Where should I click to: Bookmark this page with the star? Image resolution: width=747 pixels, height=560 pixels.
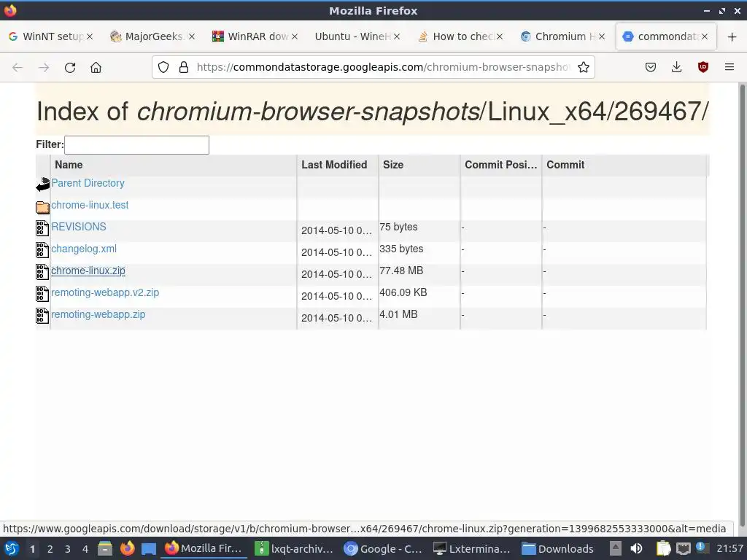pos(584,67)
